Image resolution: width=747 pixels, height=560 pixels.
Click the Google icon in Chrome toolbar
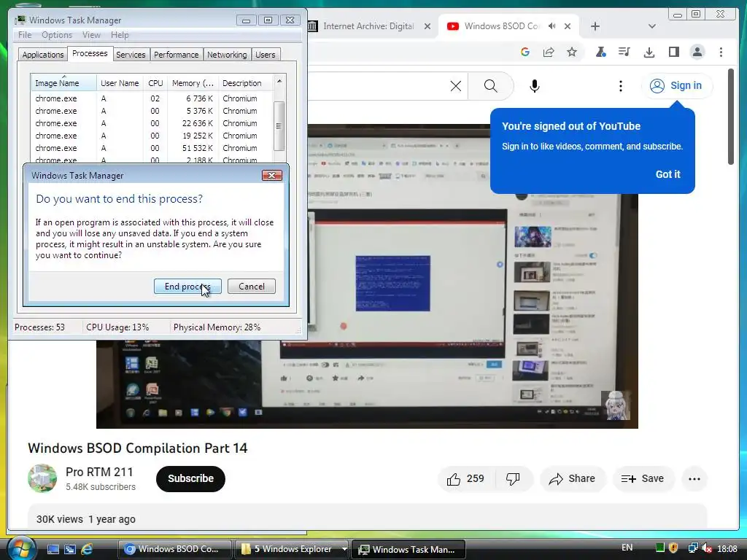coord(525,52)
